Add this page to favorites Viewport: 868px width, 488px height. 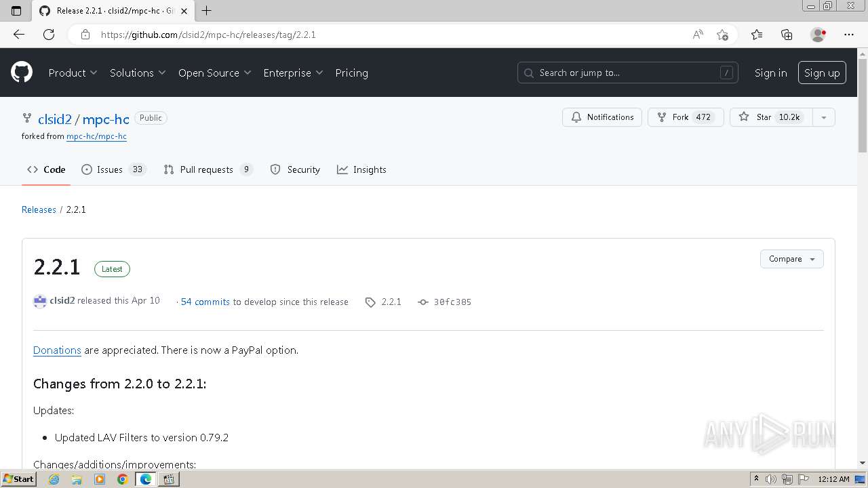pos(722,35)
